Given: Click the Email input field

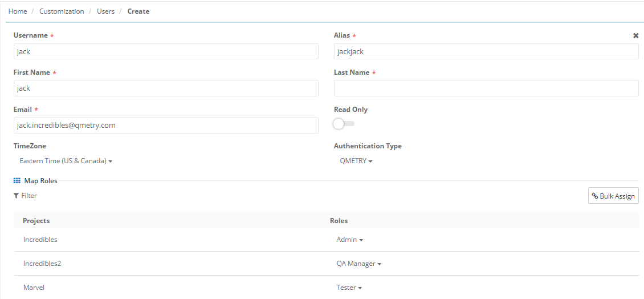Looking at the screenshot, I should tap(166, 125).
